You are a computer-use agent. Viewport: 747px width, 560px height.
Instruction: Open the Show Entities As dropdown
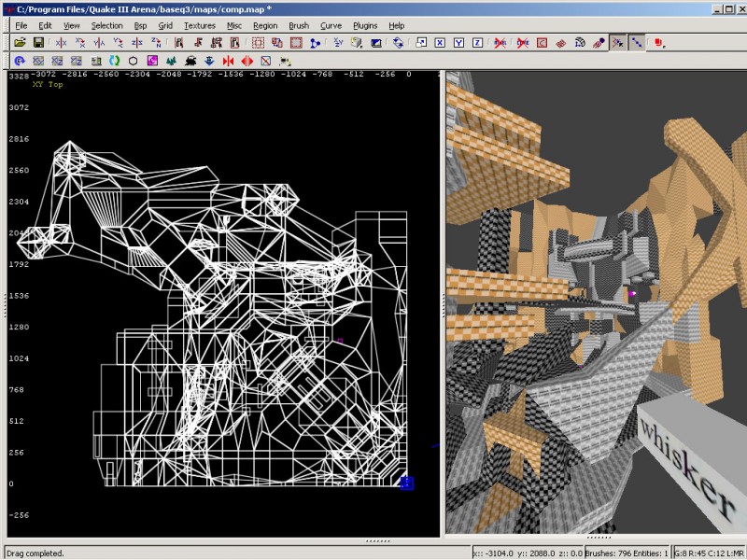(660, 43)
